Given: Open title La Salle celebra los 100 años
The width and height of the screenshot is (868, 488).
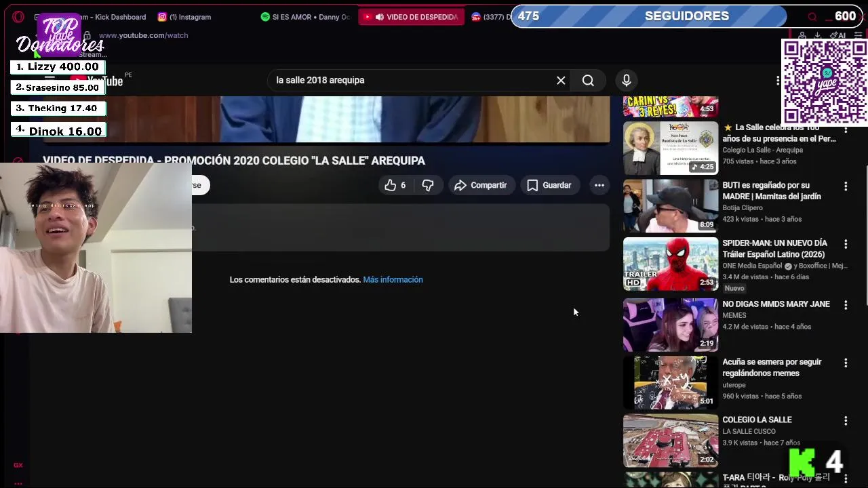Looking at the screenshot, I should [x=779, y=133].
